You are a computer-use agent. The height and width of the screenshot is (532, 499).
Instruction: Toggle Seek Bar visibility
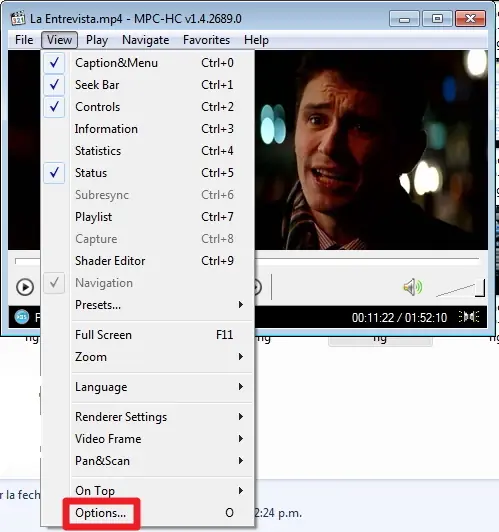tap(149, 85)
